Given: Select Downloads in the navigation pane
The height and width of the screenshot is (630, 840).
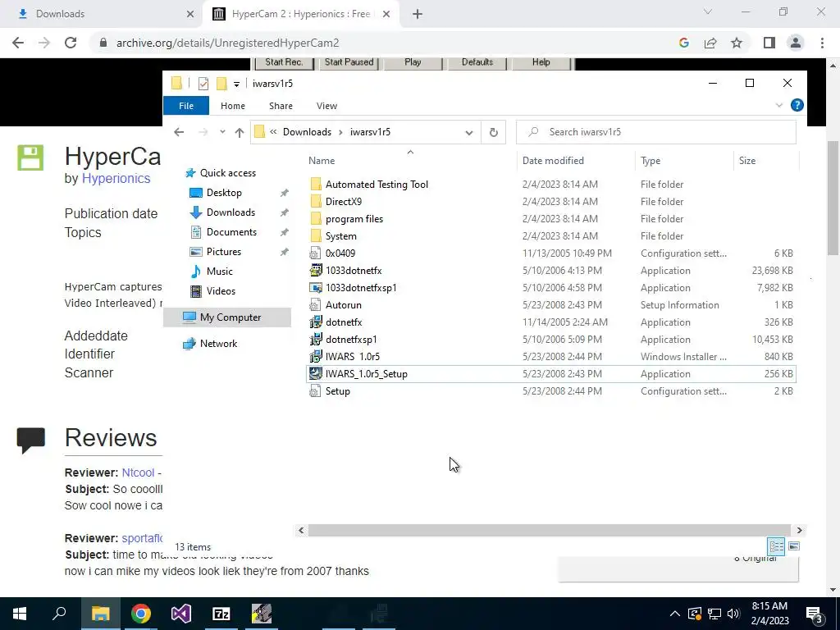Looking at the screenshot, I should 231,212.
